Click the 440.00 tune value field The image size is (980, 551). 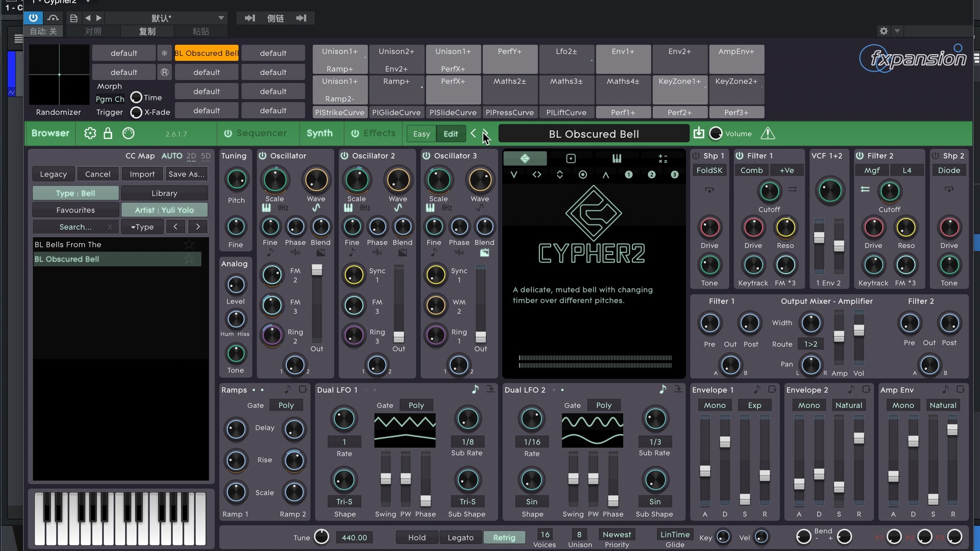[354, 537]
